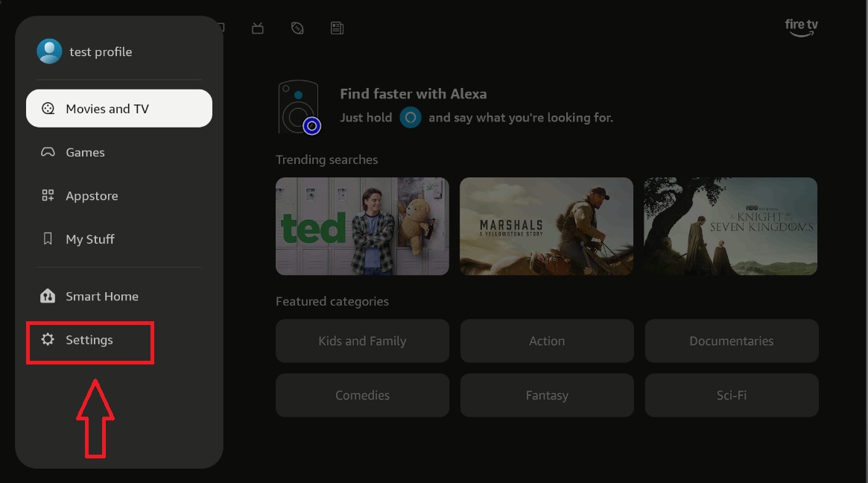Open the Live TV icon in top bar
Screen dimensions: 868x483
tap(258, 28)
